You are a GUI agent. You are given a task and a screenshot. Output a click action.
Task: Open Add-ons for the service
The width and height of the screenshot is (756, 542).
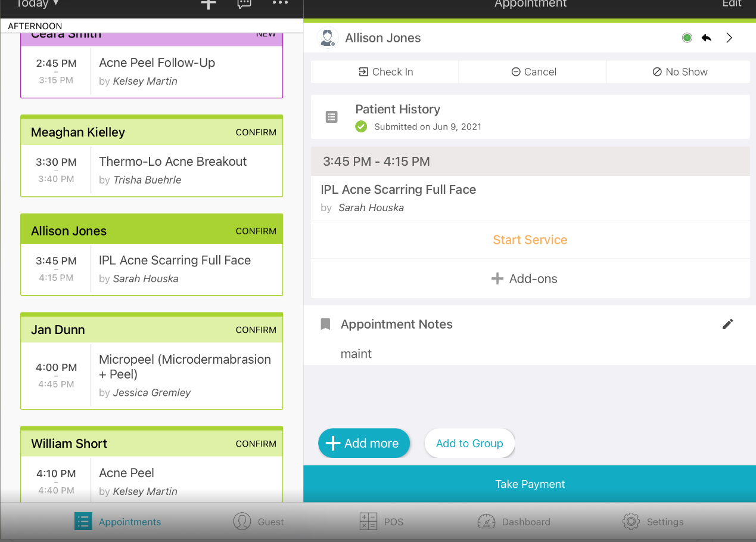(x=530, y=278)
